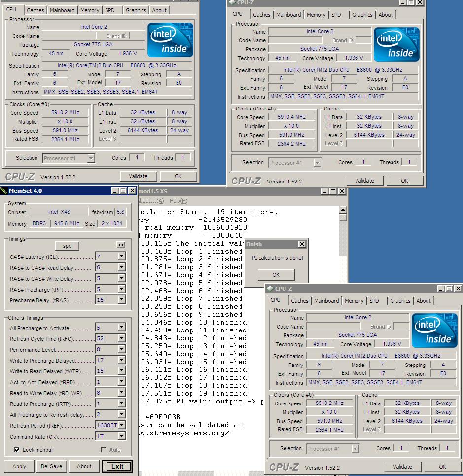Click 'Loop 19 finished' line in SuperPI
Image resolution: width=463 pixels, height=476 pixels.
tap(194, 394)
